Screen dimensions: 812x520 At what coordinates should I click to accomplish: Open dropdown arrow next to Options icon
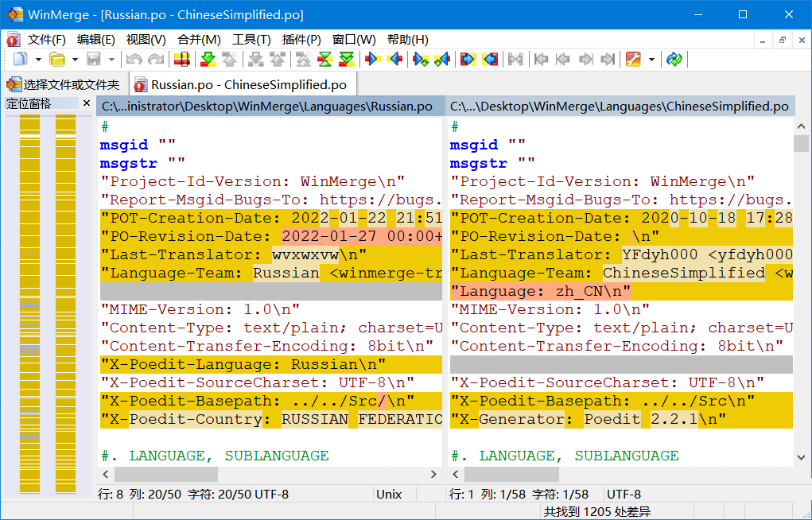[x=651, y=60]
